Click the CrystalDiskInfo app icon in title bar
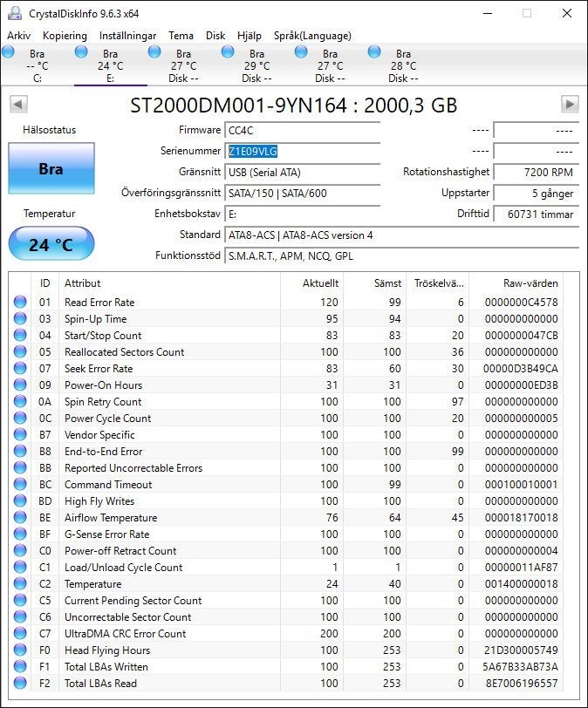The height and width of the screenshot is (708, 588). click(x=15, y=14)
